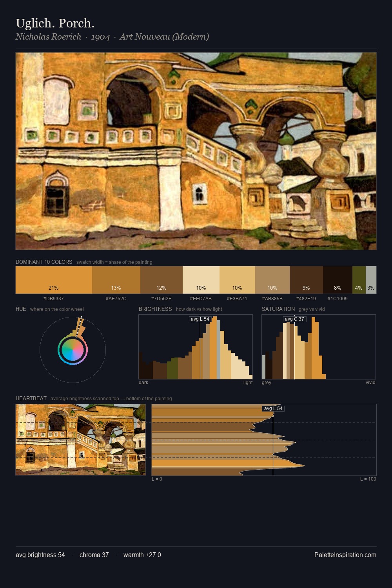Click the avg brightness 54 footer stat
Screen dimensions: 392x588
[40, 555]
